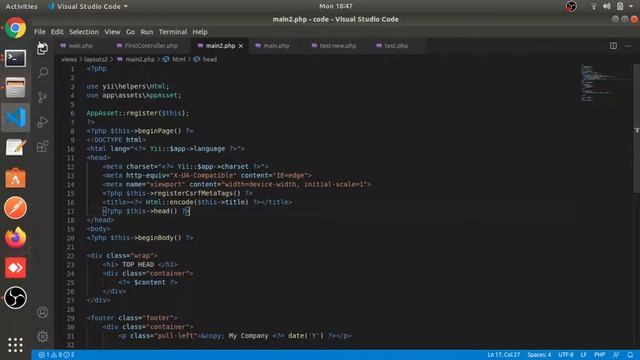640x360 pixels.
Task: Open the Files manager from the dock
Action: (x=16, y=88)
